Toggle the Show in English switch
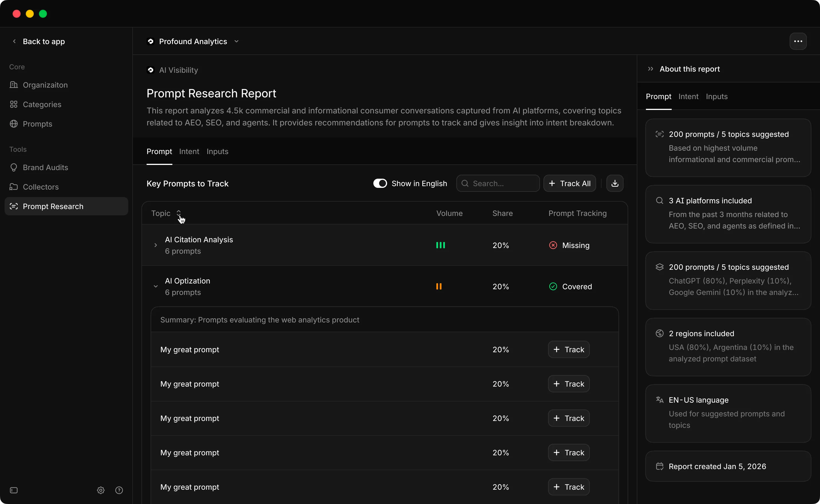Screen dimensions: 820x504 coord(380,183)
